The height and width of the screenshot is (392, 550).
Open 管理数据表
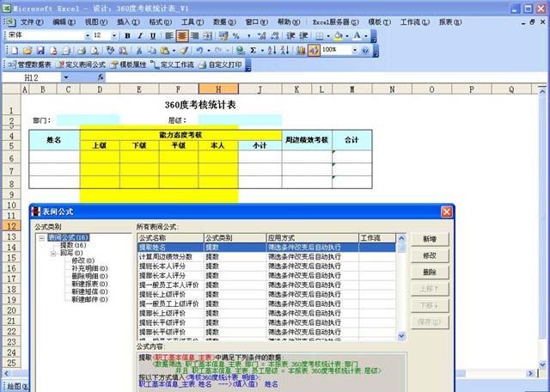[x=29, y=65]
